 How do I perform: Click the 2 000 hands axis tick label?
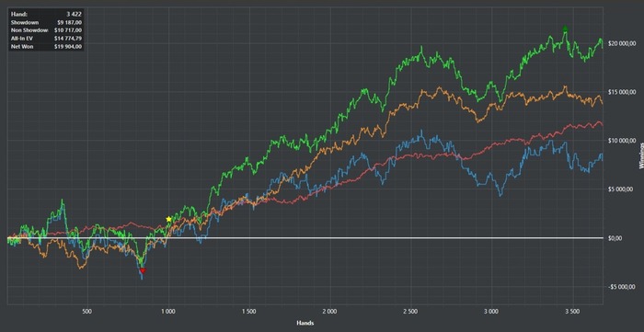point(329,312)
